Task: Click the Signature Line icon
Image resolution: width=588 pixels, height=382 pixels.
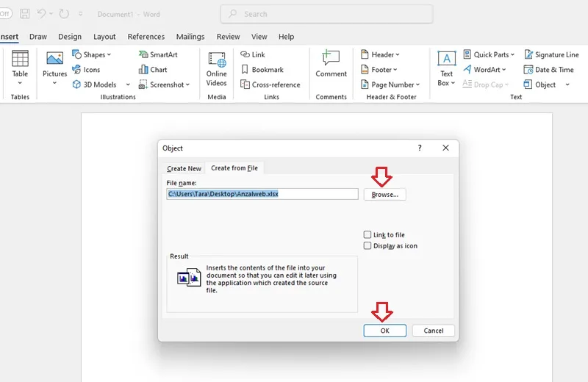Action: tap(528, 54)
